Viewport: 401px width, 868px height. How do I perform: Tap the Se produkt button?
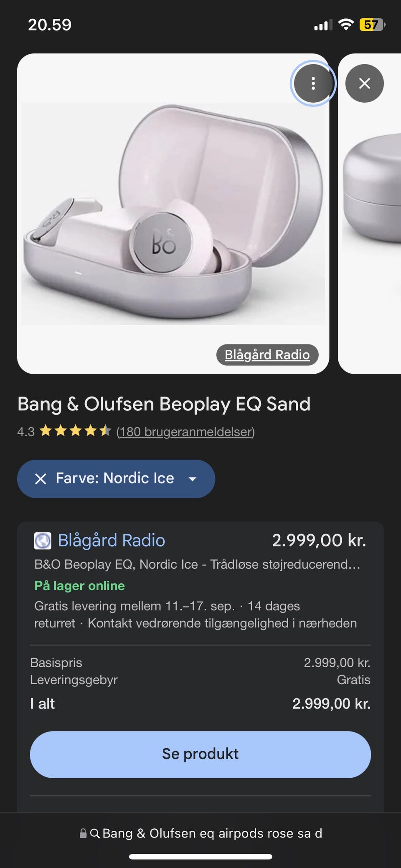tap(200, 754)
